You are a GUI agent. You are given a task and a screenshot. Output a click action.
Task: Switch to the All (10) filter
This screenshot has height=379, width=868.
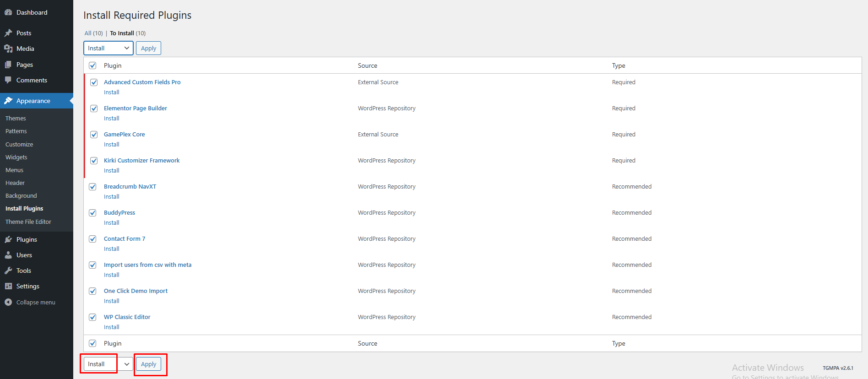point(88,33)
